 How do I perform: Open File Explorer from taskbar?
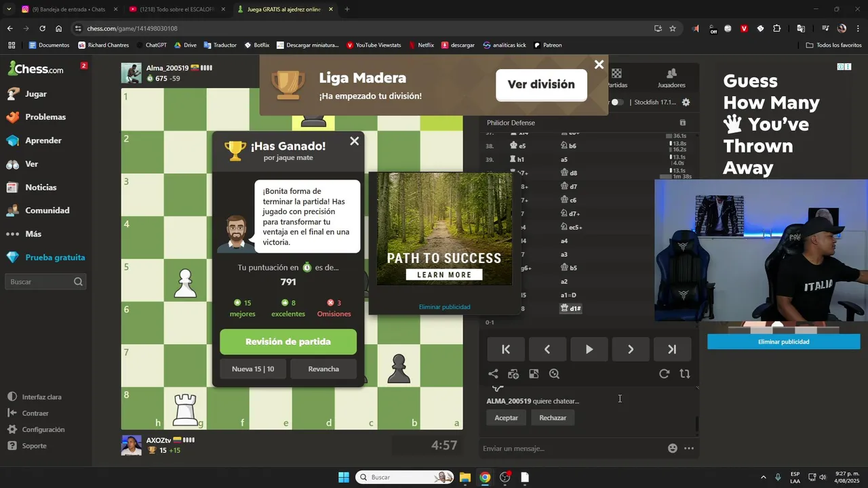tap(465, 477)
